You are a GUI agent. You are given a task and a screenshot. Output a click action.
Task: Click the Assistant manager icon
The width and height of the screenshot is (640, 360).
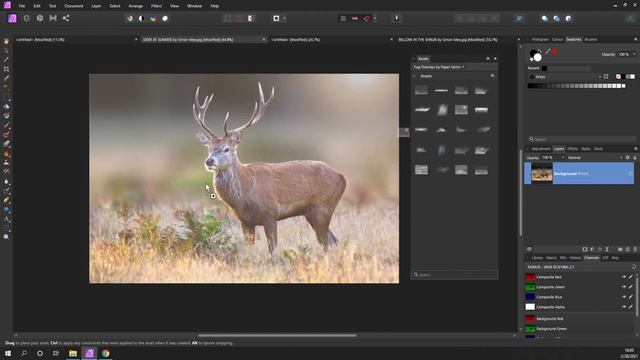pyautogui.click(x=396, y=18)
